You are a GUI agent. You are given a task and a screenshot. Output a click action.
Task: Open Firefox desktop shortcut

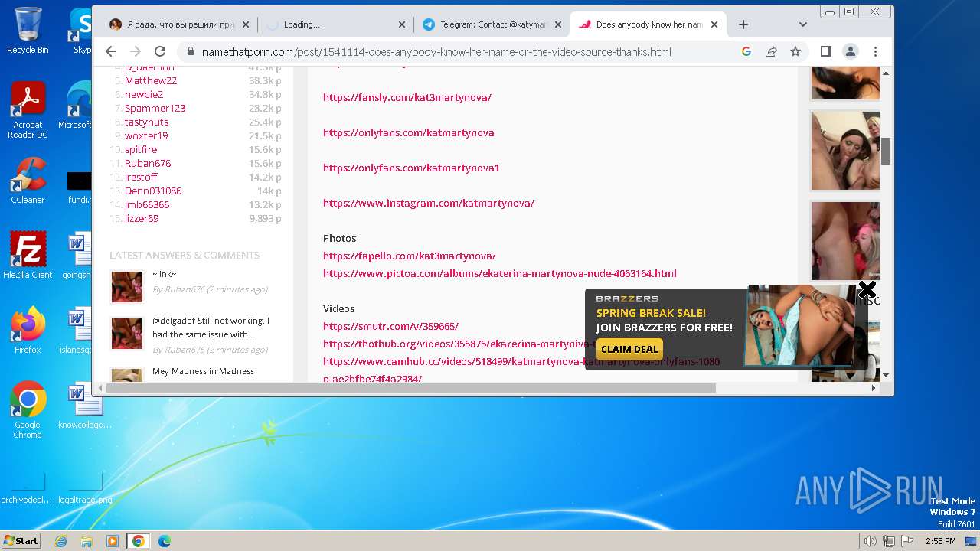28,331
